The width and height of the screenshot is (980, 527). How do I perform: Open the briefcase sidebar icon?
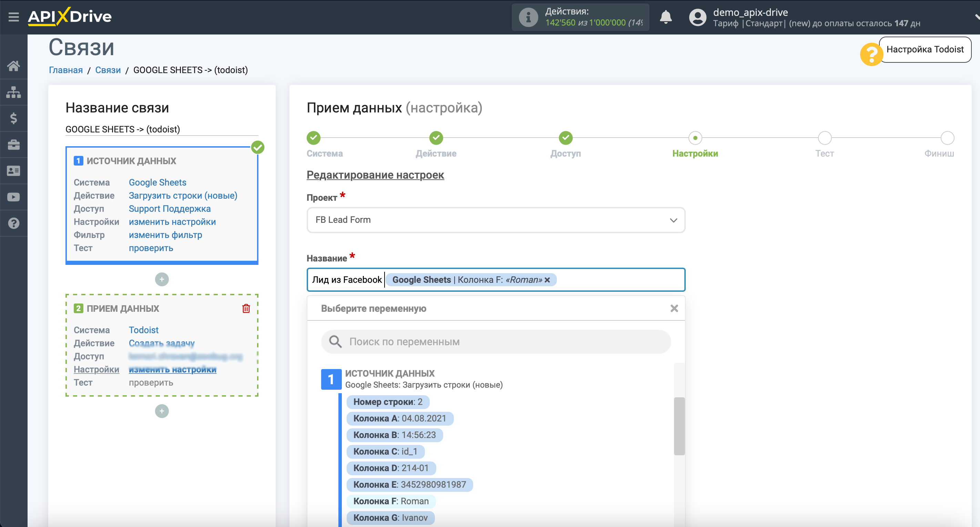[x=14, y=145]
